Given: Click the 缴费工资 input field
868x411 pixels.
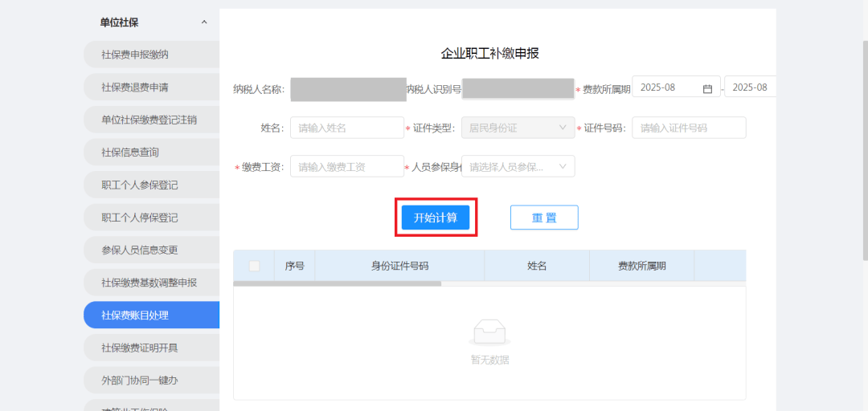Looking at the screenshot, I should 347,166.
